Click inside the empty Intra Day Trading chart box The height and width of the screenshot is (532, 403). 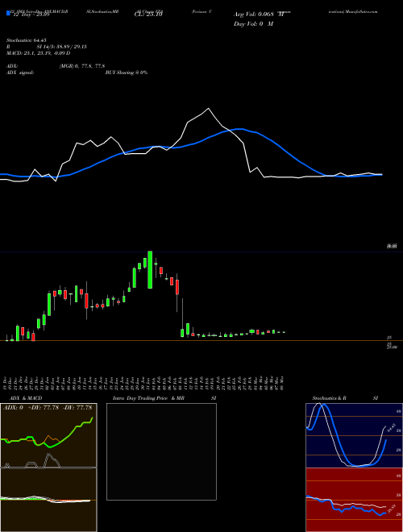click(x=161, y=451)
